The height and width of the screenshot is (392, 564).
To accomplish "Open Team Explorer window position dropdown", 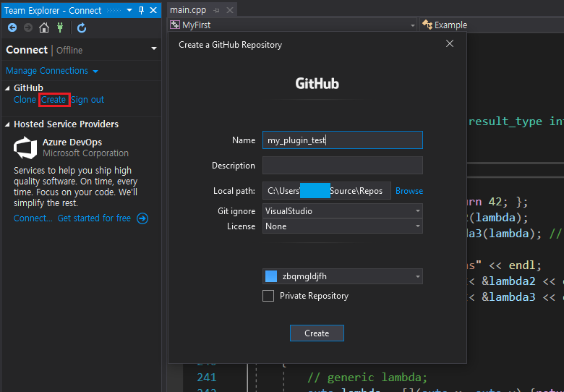I will point(129,10).
